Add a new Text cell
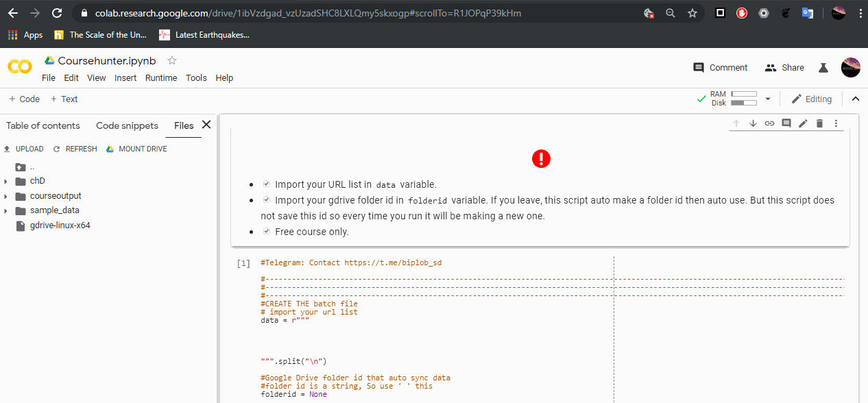 [64, 99]
